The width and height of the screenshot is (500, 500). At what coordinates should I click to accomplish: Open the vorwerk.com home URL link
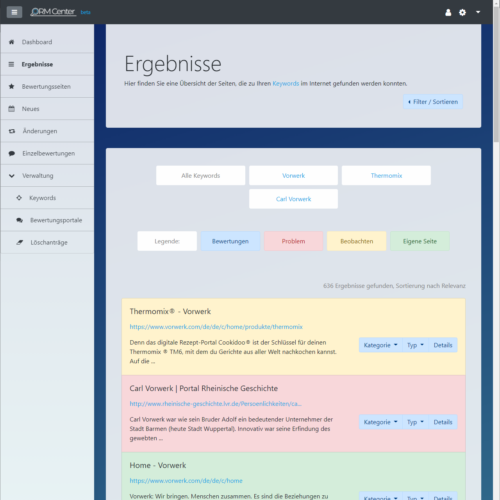point(186,481)
